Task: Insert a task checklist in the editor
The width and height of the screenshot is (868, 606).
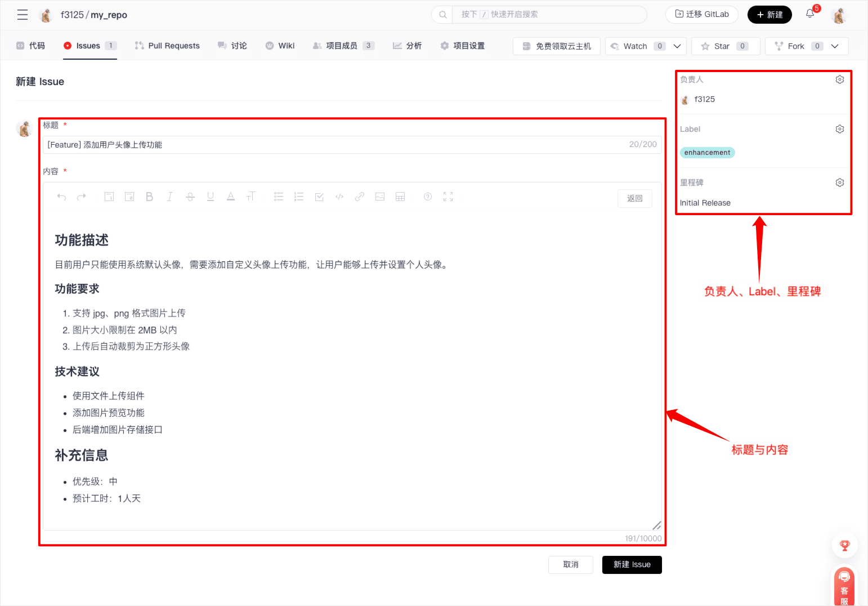Action: [319, 197]
